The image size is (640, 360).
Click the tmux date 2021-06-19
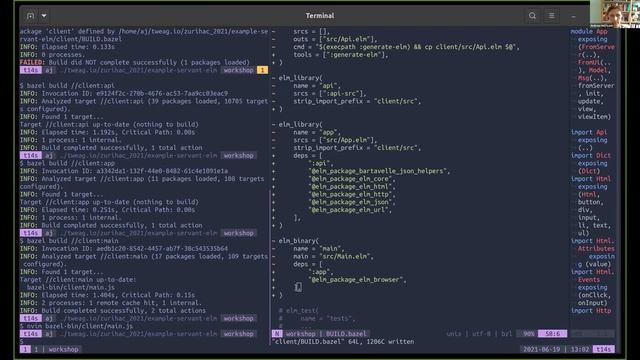click(x=542, y=349)
